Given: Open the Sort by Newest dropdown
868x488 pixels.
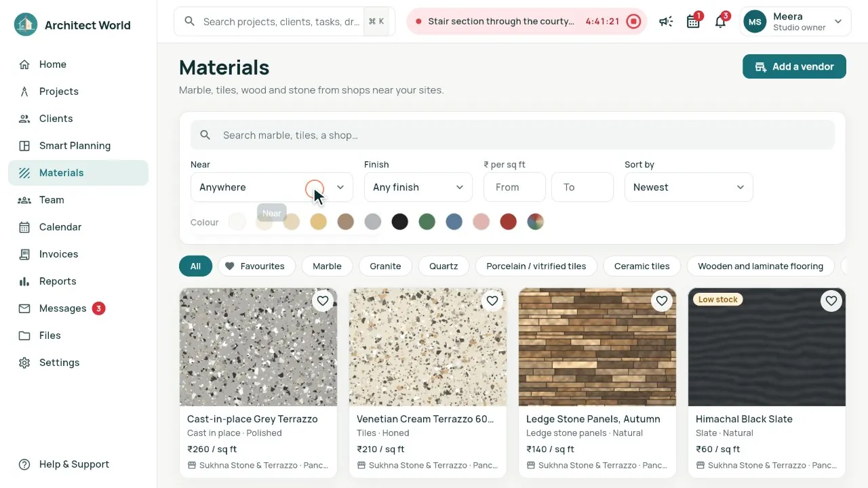Looking at the screenshot, I should [688, 187].
